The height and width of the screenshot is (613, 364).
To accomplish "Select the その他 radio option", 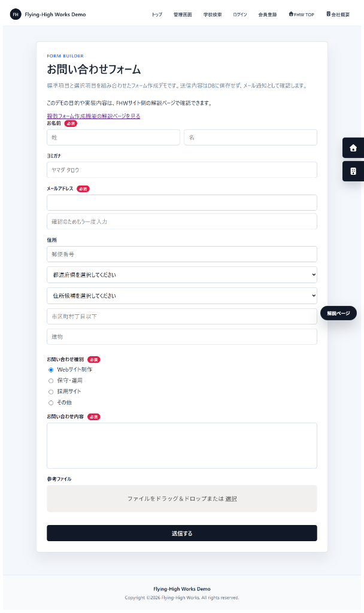I will (x=51, y=403).
